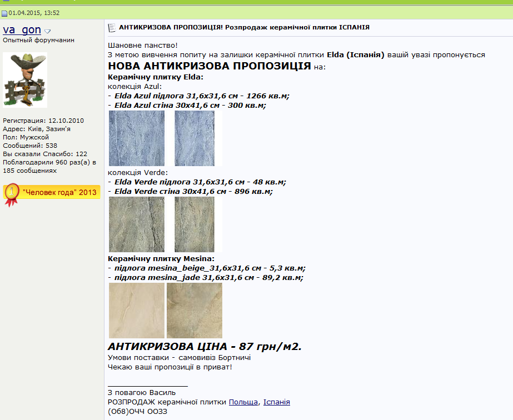The width and height of the screenshot is (513, 420).
Task: Click the line "підлога mesina_beige_31,6х31,6 см - 5,3 кв.м"
Action: click(x=210, y=268)
